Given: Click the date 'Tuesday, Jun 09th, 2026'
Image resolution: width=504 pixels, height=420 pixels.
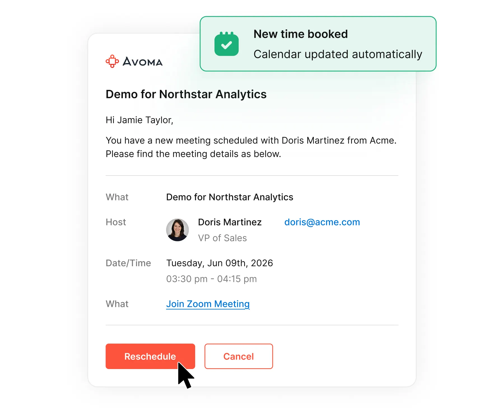Looking at the screenshot, I should point(220,263).
